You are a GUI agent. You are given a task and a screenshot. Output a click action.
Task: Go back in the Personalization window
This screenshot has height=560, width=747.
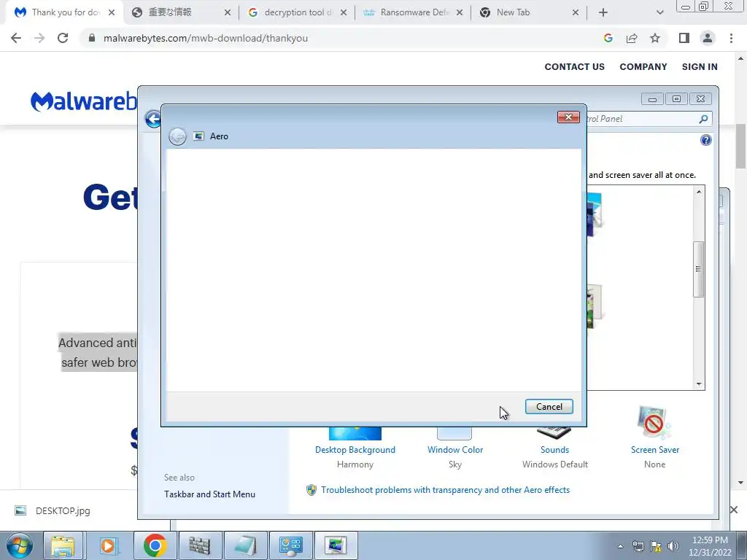(153, 119)
